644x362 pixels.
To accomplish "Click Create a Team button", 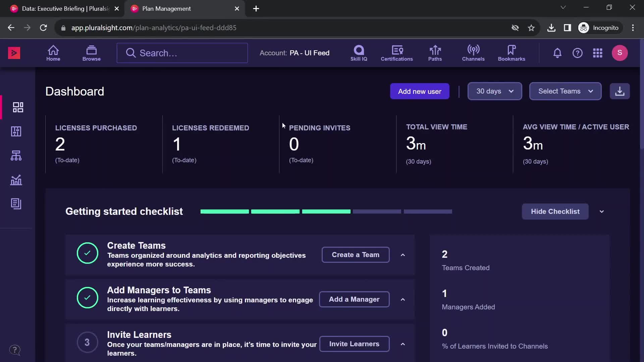I will click(x=355, y=255).
